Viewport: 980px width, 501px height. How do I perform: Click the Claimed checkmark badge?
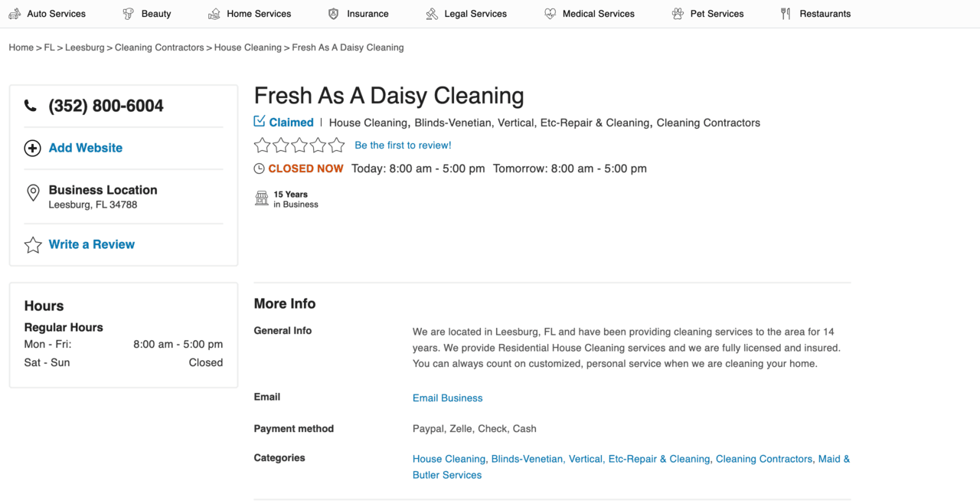pyautogui.click(x=260, y=122)
